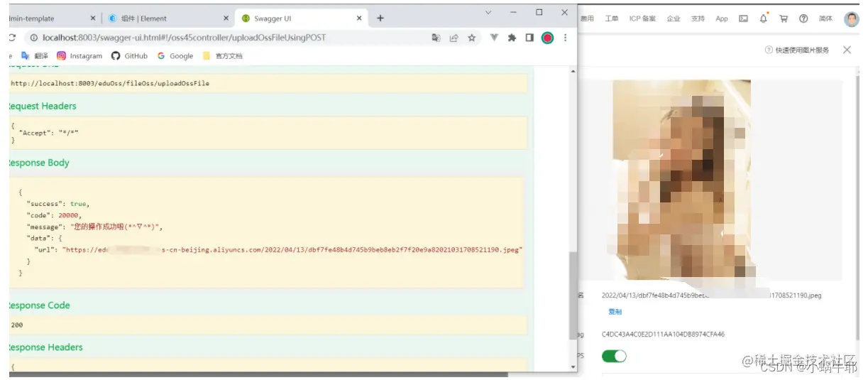
Task: Open the shopping cart icon in Aliyun console
Action: 784,18
